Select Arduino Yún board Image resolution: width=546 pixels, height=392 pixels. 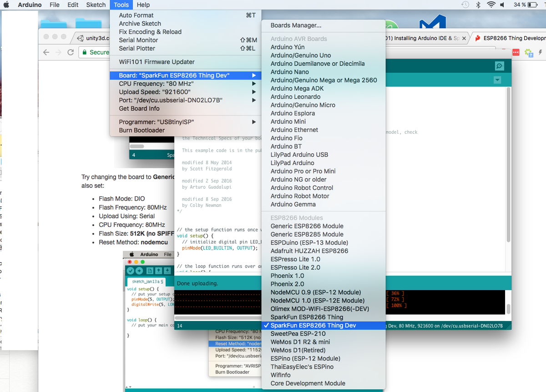coord(324,47)
